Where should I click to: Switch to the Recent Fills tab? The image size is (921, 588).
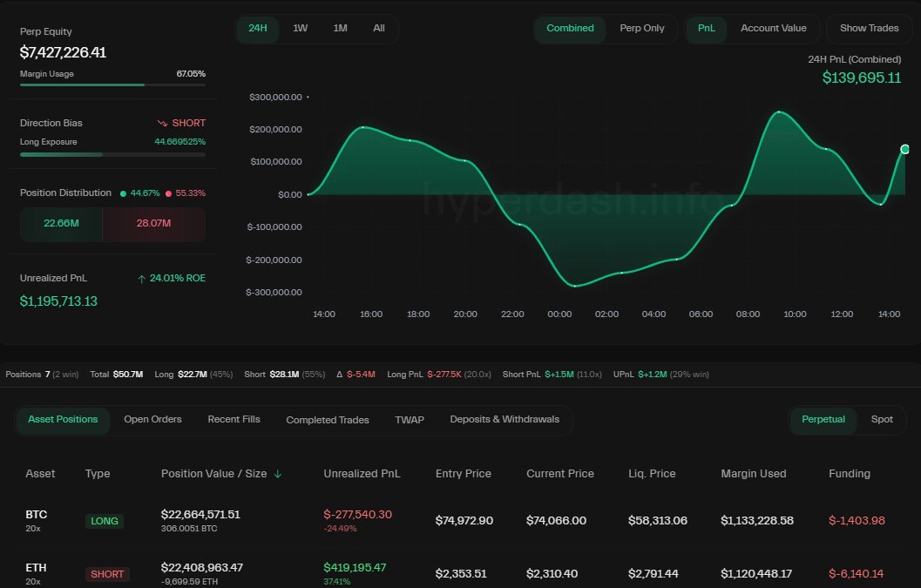(x=234, y=419)
